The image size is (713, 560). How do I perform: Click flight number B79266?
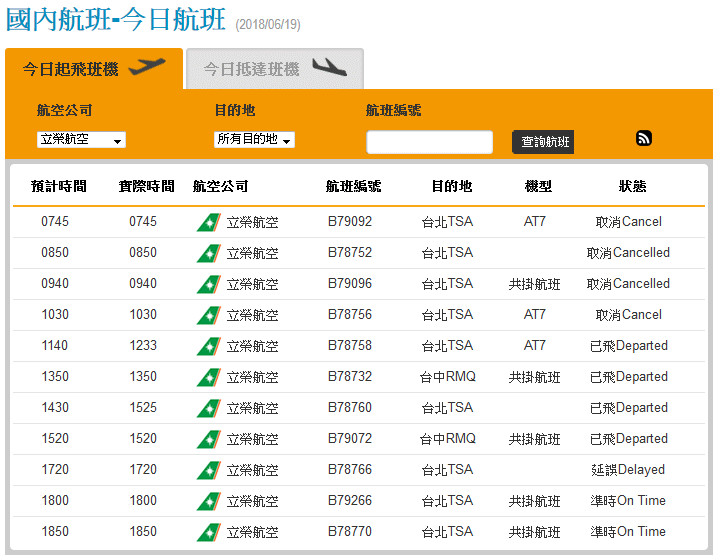tap(350, 500)
